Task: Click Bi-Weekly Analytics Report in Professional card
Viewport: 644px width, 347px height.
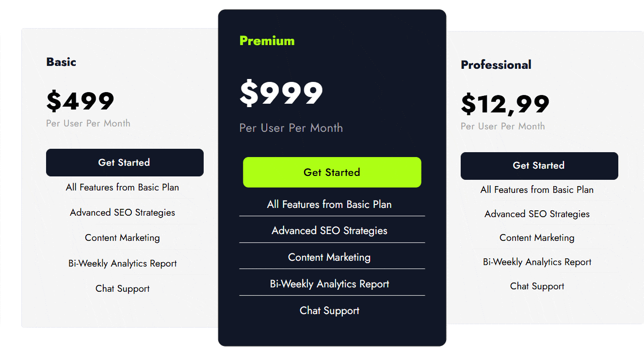Action: [537, 262]
